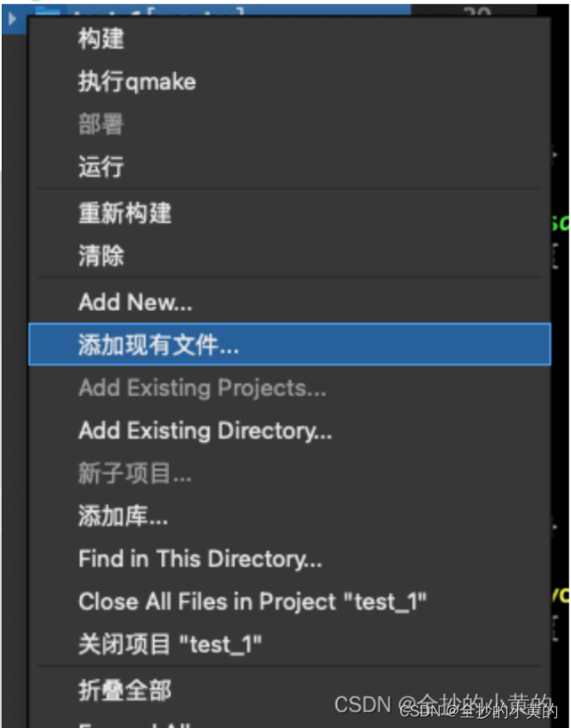Launch Find in This Directory... search
Viewport: 571px width, 728px height.
(200, 558)
